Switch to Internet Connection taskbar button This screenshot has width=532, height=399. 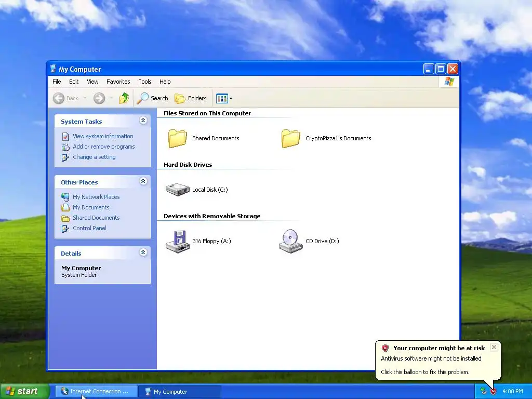96,392
